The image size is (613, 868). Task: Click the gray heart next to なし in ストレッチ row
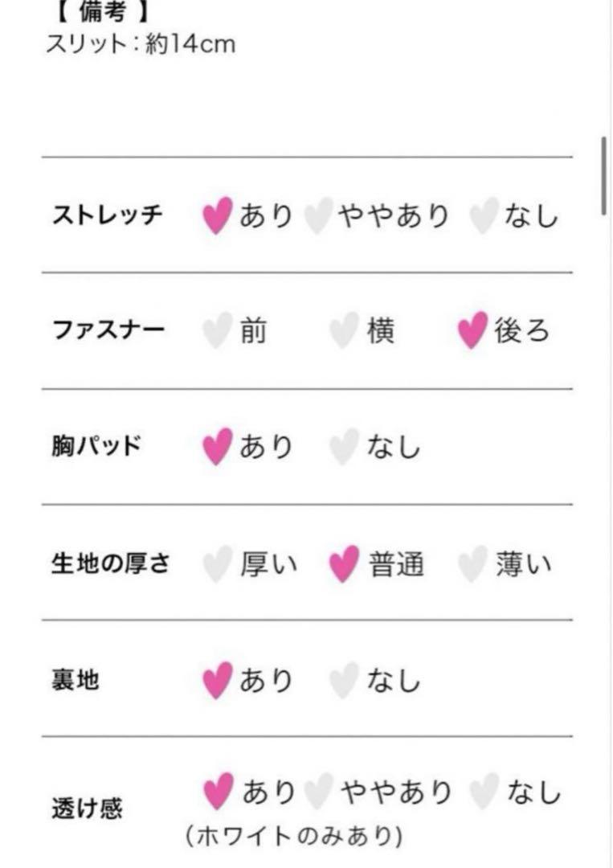[x=484, y=215]
